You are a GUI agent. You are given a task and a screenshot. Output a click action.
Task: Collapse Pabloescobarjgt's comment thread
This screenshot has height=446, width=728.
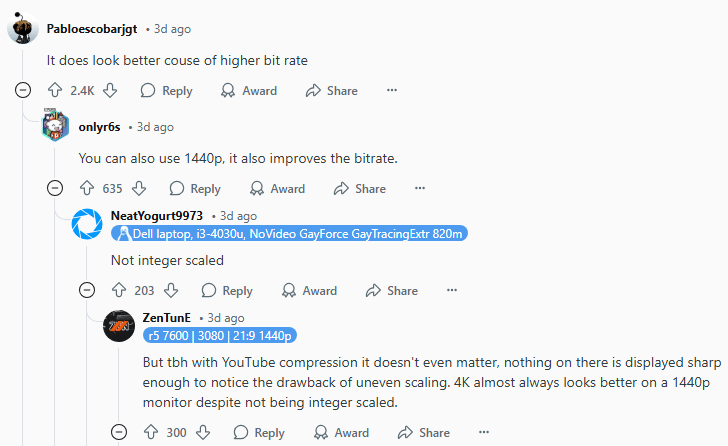pos(23,90)
